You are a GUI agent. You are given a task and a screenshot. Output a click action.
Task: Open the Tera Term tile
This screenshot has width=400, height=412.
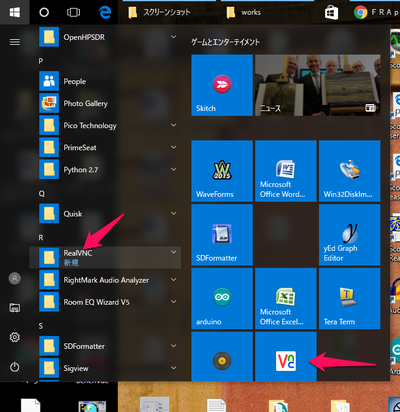[349, 298]
